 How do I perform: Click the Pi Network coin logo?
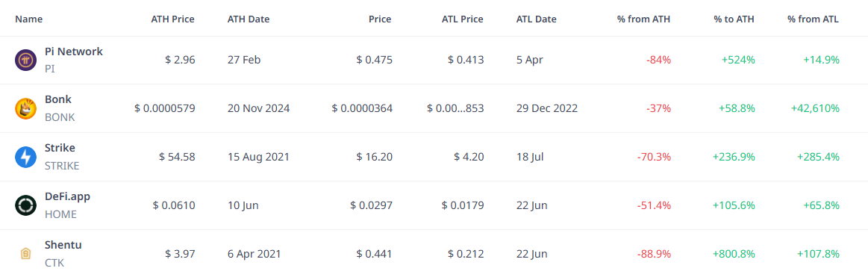tap(25, 60)
